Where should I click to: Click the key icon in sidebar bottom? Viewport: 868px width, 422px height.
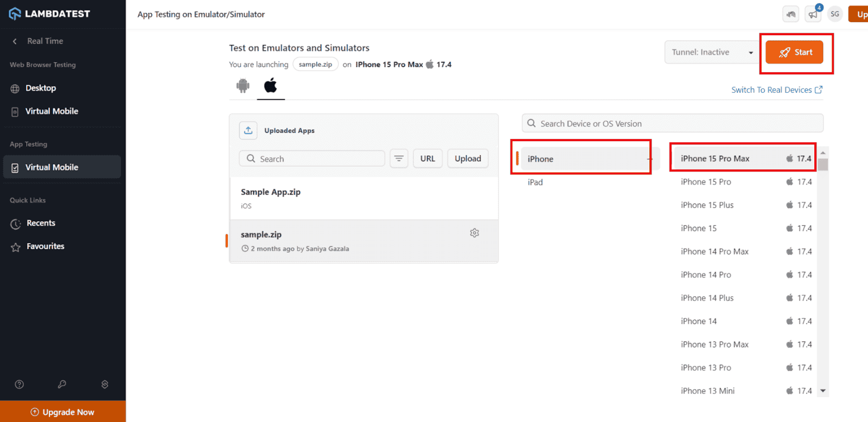(x=62, y=385)
